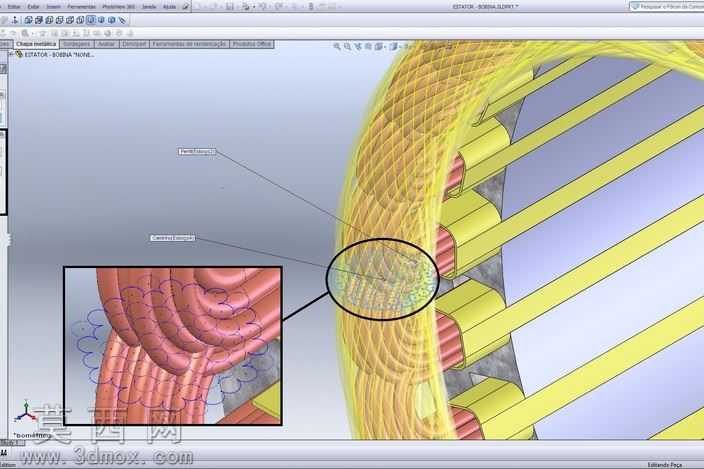Open the dropdown arrow beside Print icon
The image size is (704, 469).
pyautogui.click(x=254, y=7)
